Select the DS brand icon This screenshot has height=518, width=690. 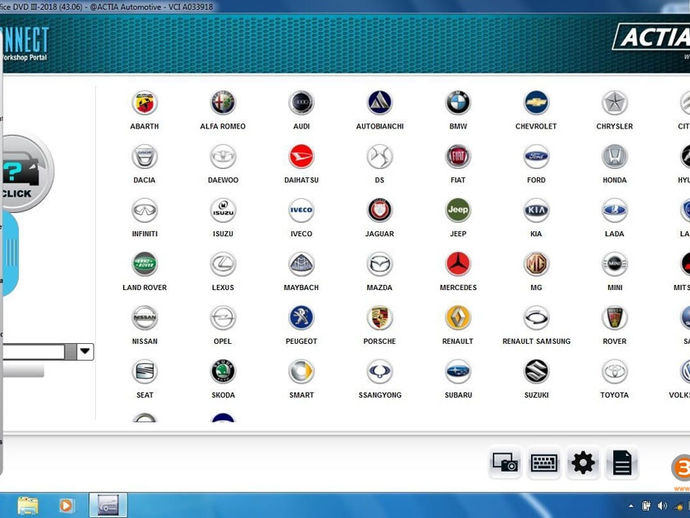379,157
